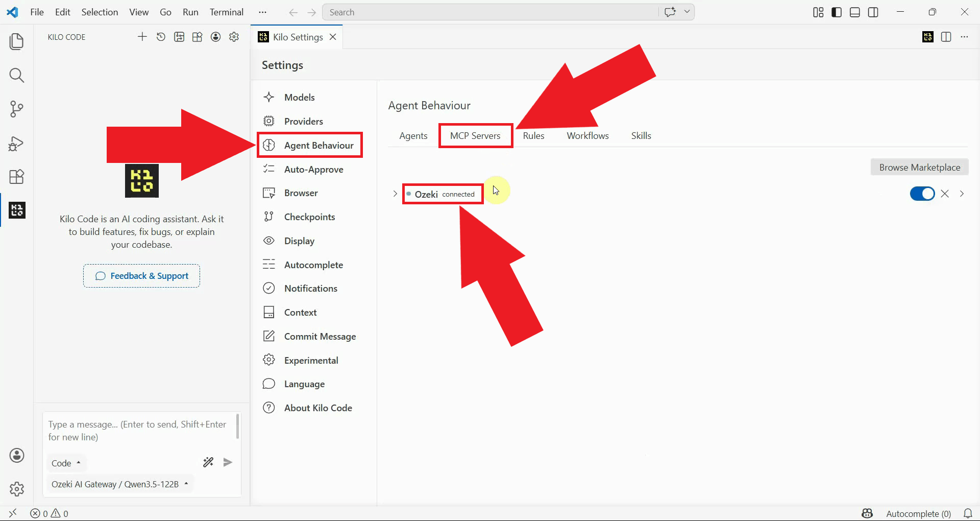This screenshot has width=980, height=521.
Task: Click Browse Marketplace button
Action: [x=919, y=167]
